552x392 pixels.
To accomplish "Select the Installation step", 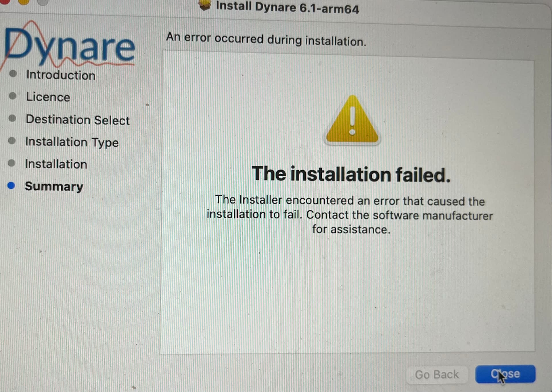I will pos(56,164).
